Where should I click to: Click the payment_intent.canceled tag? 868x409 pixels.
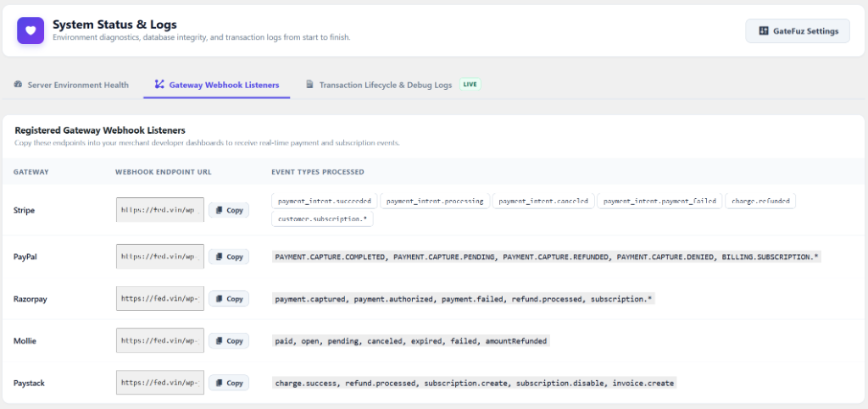pos(543,202)
